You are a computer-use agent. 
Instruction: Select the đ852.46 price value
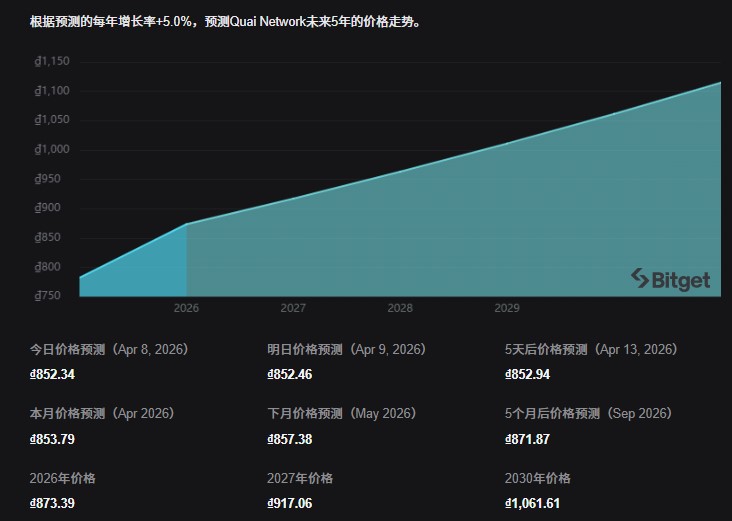tap(290, 374)
